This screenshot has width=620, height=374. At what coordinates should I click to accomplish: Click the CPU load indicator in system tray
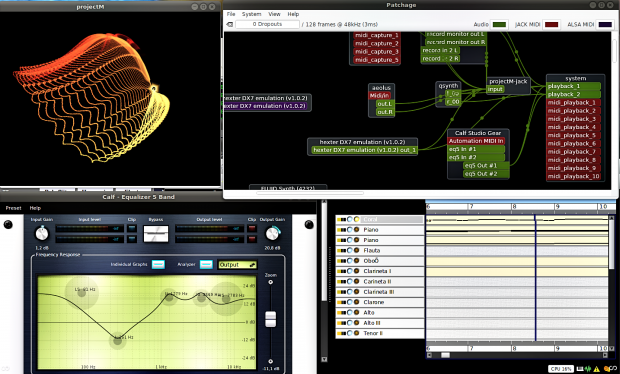[x=560, y=369]
